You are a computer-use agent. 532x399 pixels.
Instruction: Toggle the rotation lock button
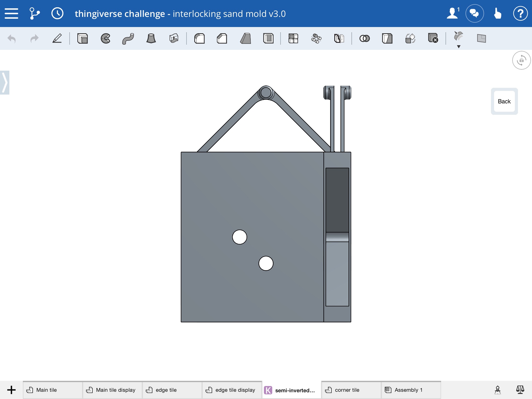(521, 61)
